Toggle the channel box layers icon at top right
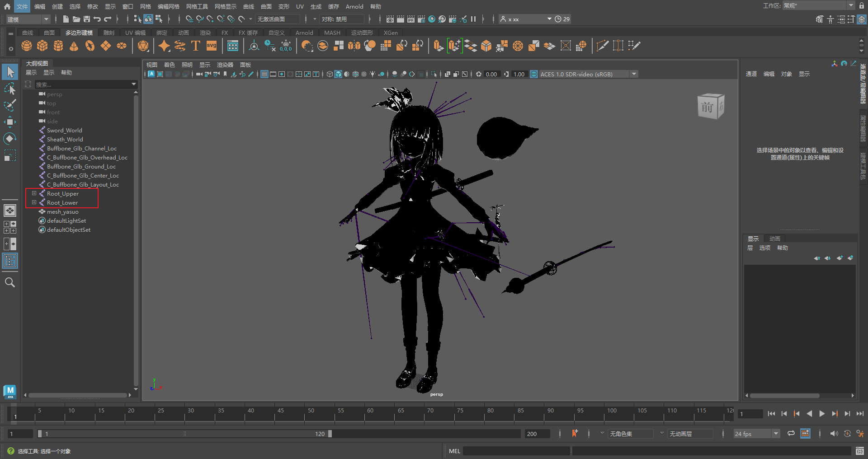 [862, 19]
